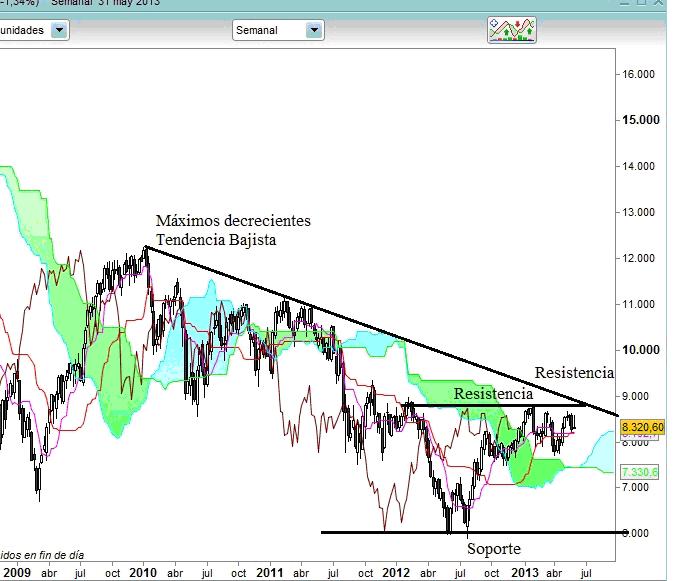
Task: Select the 'Resistencia' label above horizontal line
Action: (493, 393)
